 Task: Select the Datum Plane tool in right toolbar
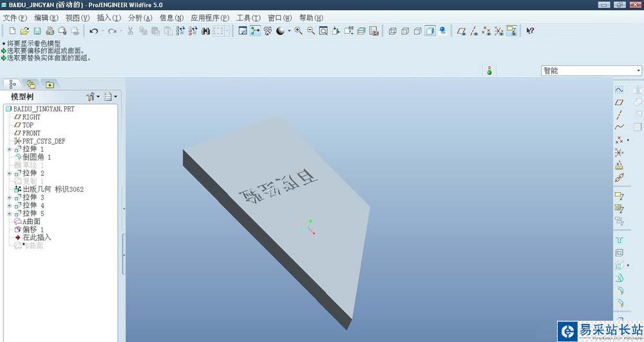[619, 102]
